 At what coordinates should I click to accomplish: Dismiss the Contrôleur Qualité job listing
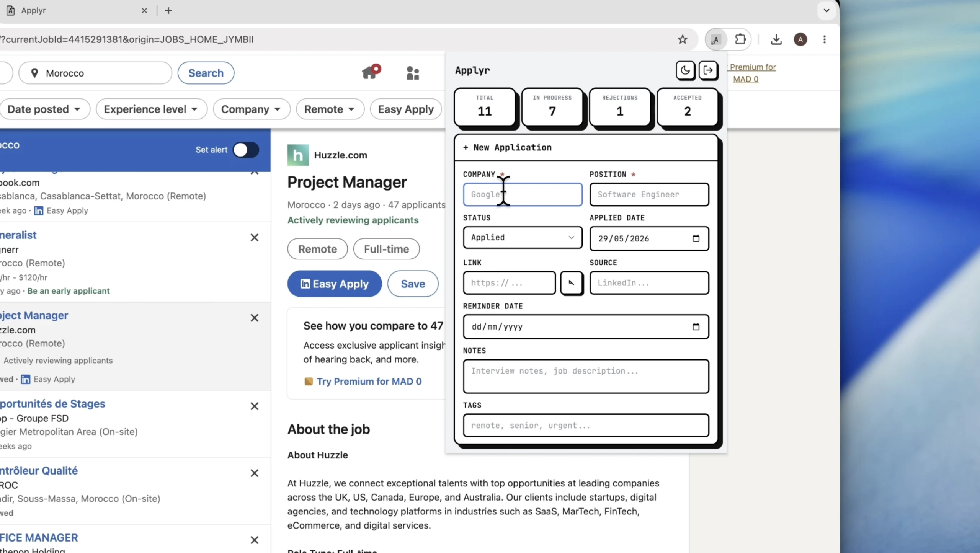click(255, 473)
